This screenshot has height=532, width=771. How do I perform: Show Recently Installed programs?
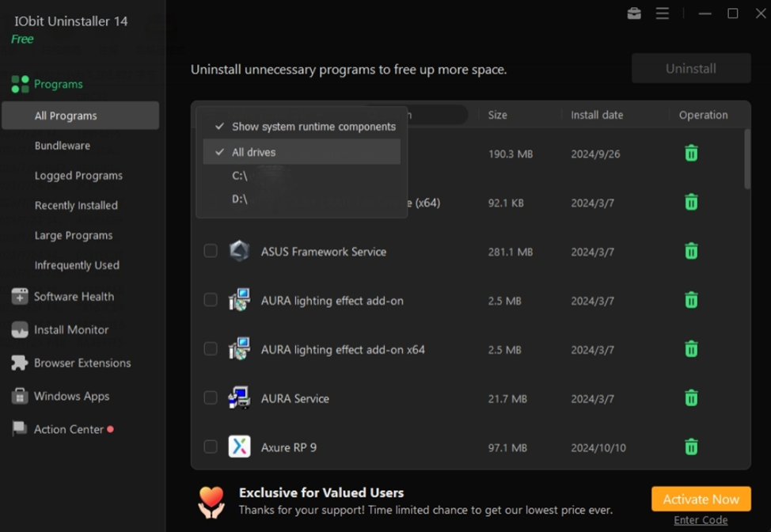pyautogui.click(x=76, y=205)
